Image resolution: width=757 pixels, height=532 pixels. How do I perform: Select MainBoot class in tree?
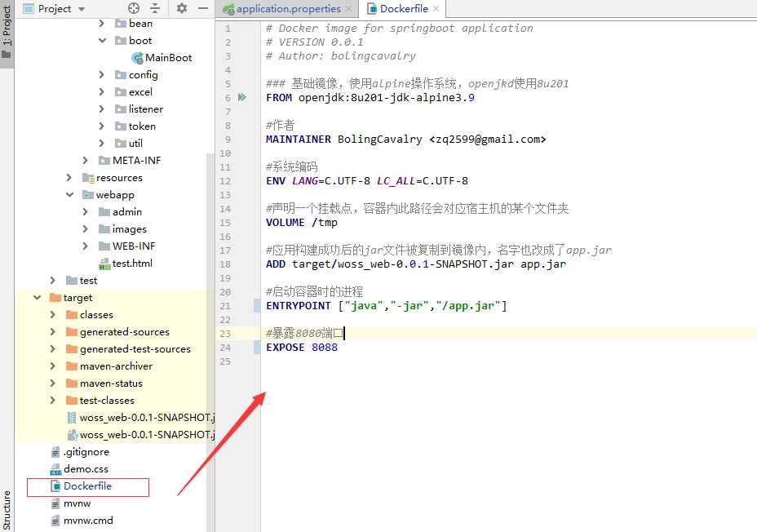pos(168,58)
